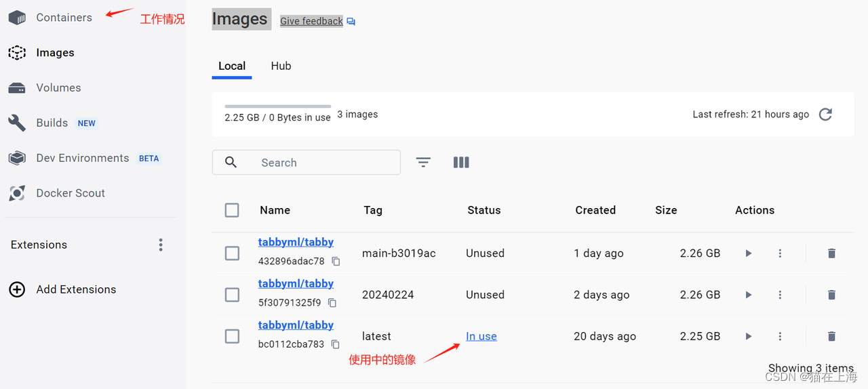
Task: Switch to the Local tab
Action: (232, 66)
